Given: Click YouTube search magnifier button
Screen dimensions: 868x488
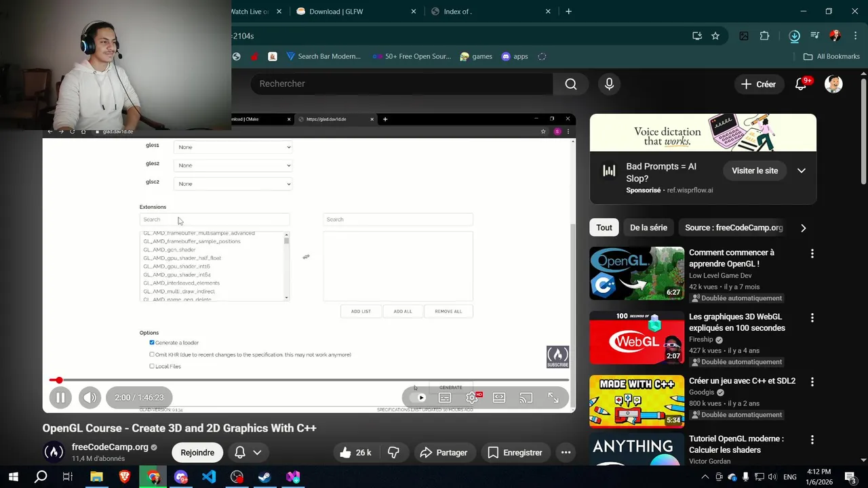Looking at the screenshot, I should point(571,84).
